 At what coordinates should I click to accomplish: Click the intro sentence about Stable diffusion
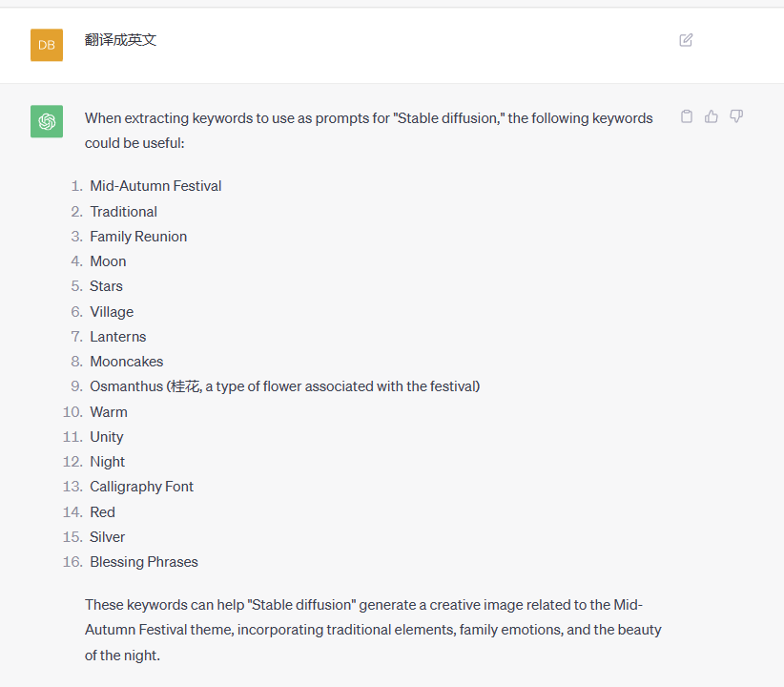coord(369,131)
